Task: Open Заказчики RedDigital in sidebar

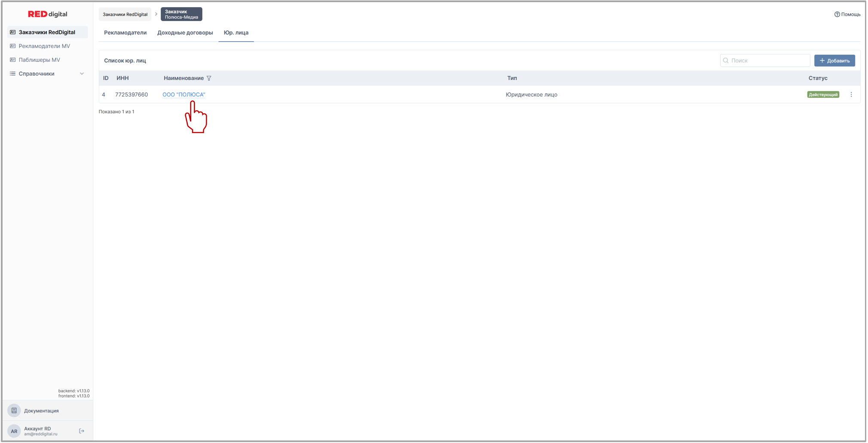Action: coord(47,32)
